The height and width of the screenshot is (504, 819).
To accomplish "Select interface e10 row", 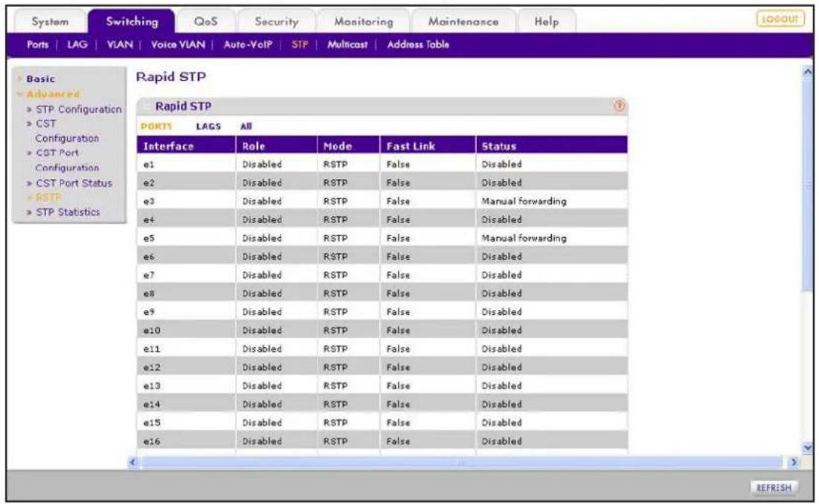I will [382, 330].
